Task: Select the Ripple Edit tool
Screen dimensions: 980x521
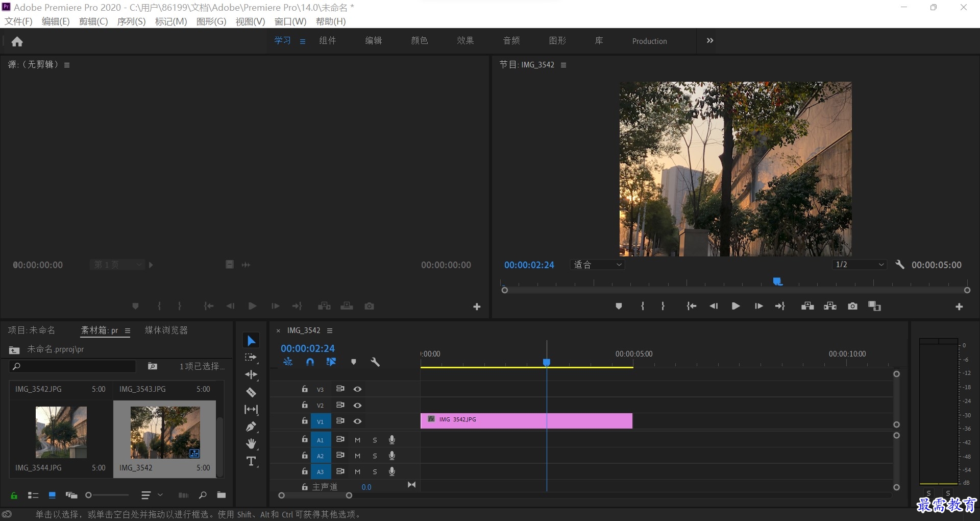Action: pos(251,375)
